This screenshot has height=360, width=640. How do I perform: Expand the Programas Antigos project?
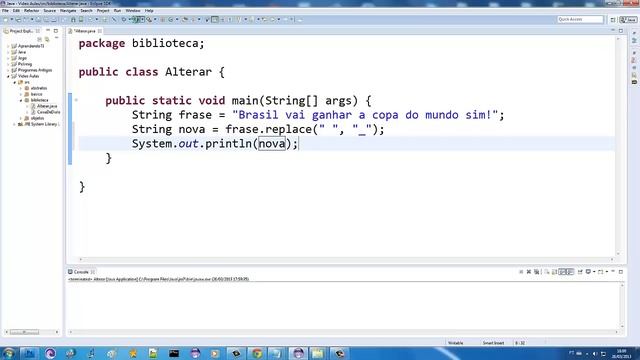coord(8,70)
